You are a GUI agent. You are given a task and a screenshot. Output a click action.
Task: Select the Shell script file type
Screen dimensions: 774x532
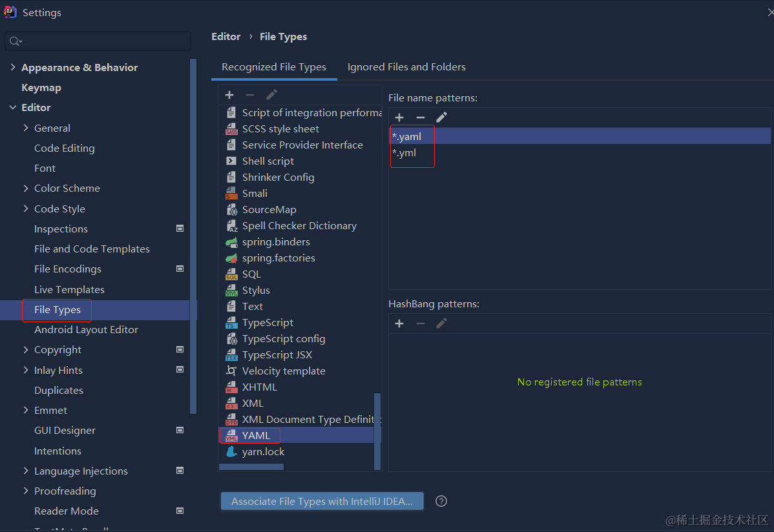pyautogui.click(x=268, y=161)
